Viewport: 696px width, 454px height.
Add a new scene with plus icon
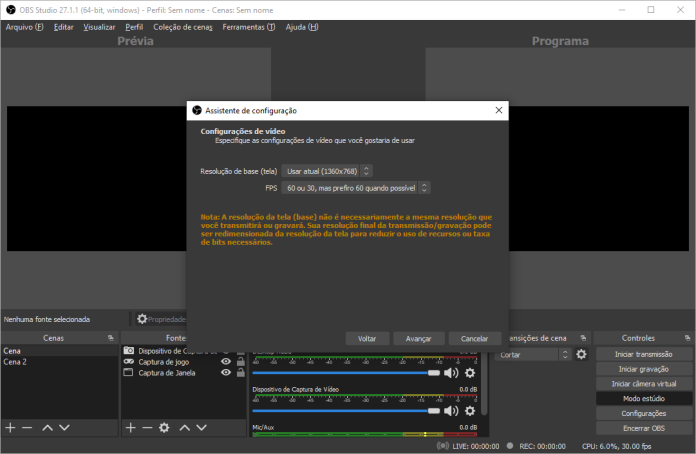[x=10, y=428]
